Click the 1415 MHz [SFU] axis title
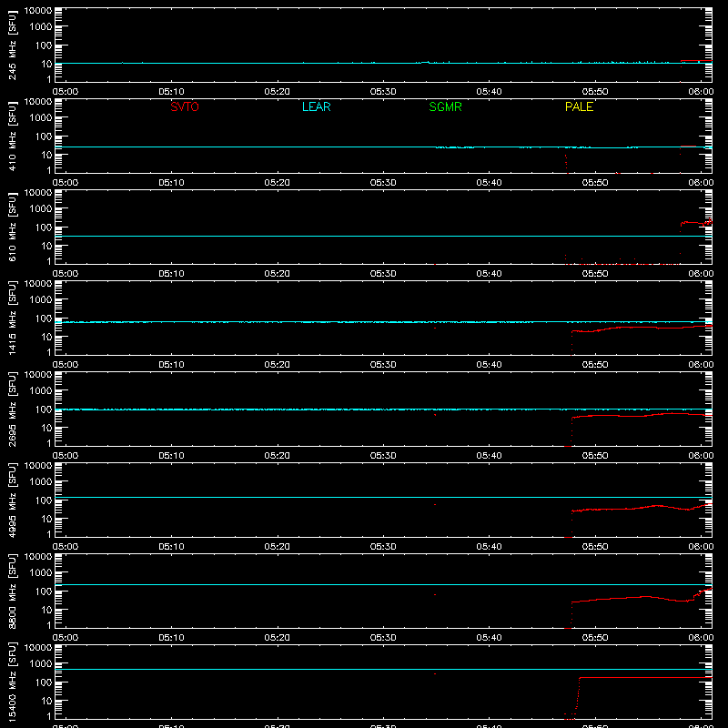This screenshot has width=728, height=728. pyautogui.click(x=13, y=318)
